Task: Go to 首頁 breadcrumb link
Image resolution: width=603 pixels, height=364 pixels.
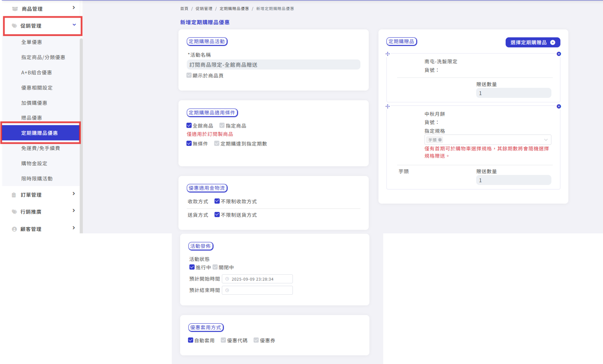Action: [x=184, y=9]
